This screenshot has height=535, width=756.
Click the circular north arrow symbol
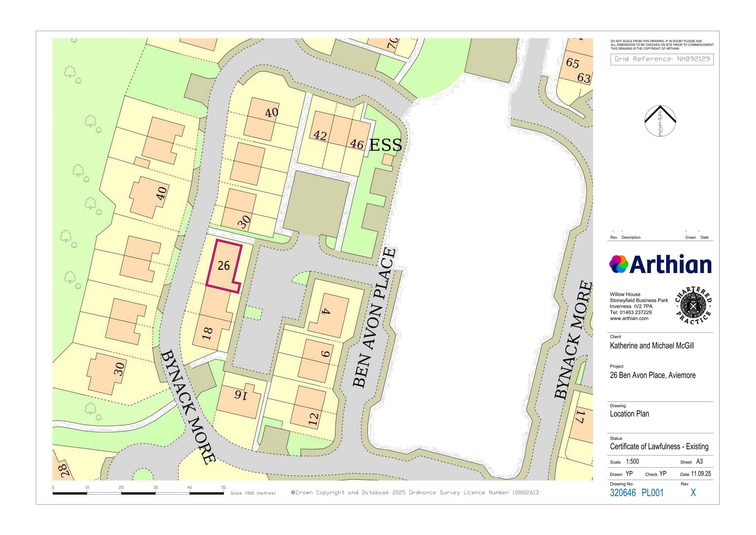click(660, 121)
